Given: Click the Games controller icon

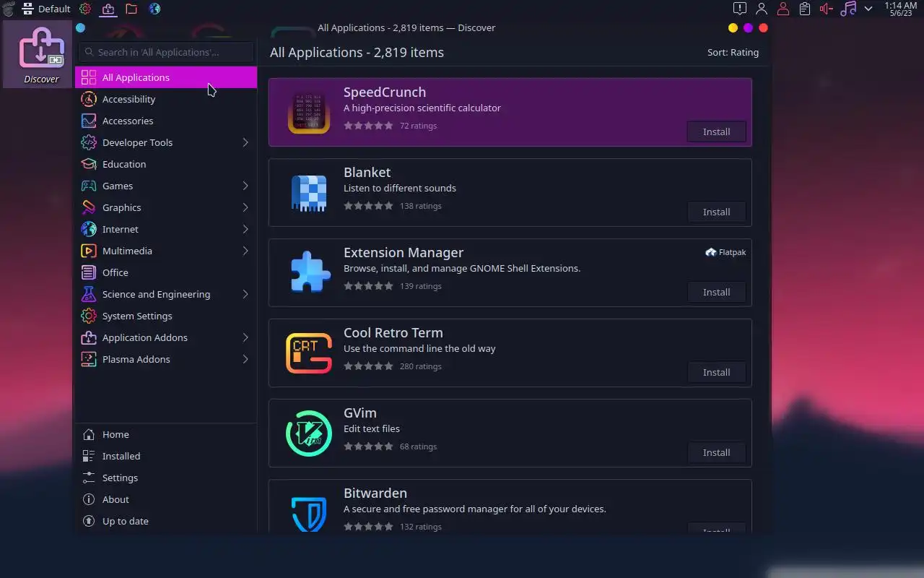Looking at the screenshot, I should pos(89,186).
